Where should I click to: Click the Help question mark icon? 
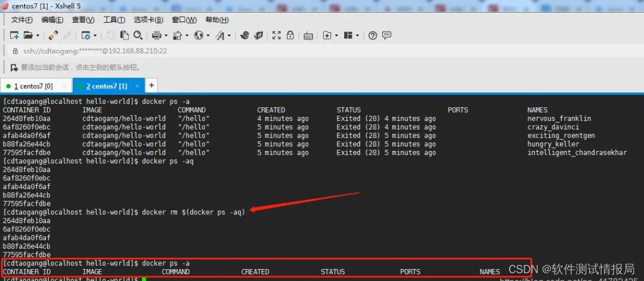(x=373, y=36)
